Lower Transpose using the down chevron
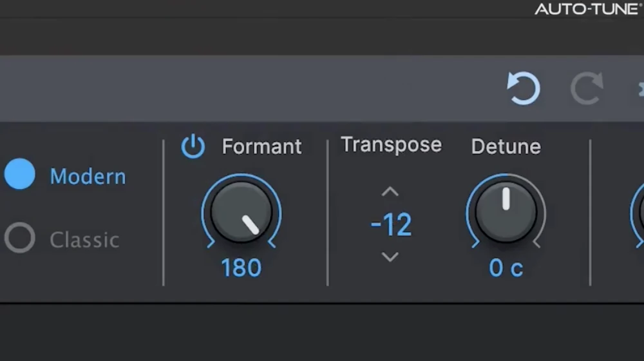The height and width of the screenshot is (361, 644). (x=390, y=257)
